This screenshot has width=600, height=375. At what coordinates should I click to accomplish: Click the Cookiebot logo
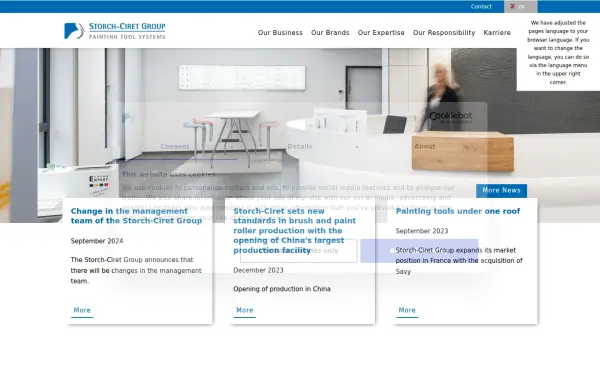click(x=450, y=117)
